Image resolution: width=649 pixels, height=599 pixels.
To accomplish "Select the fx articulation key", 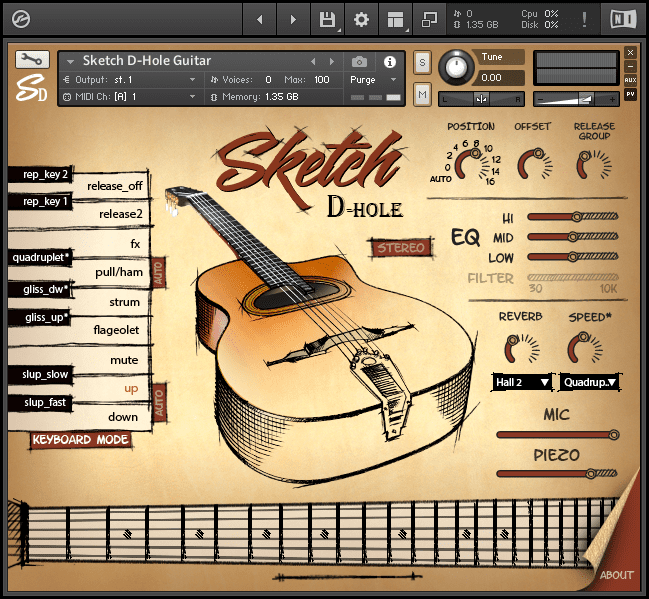I will click(x=135, y=244).
